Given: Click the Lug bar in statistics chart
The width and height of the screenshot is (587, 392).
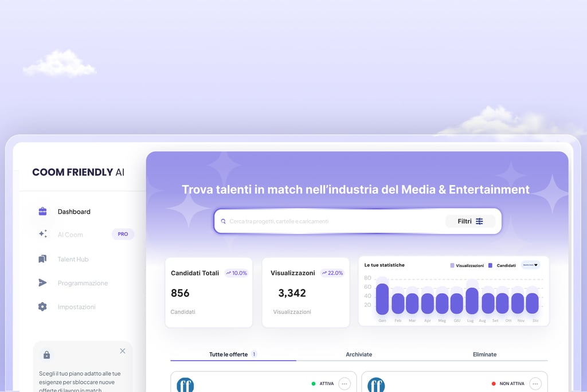Looking at the screenshot, I should tap(472, 301).
